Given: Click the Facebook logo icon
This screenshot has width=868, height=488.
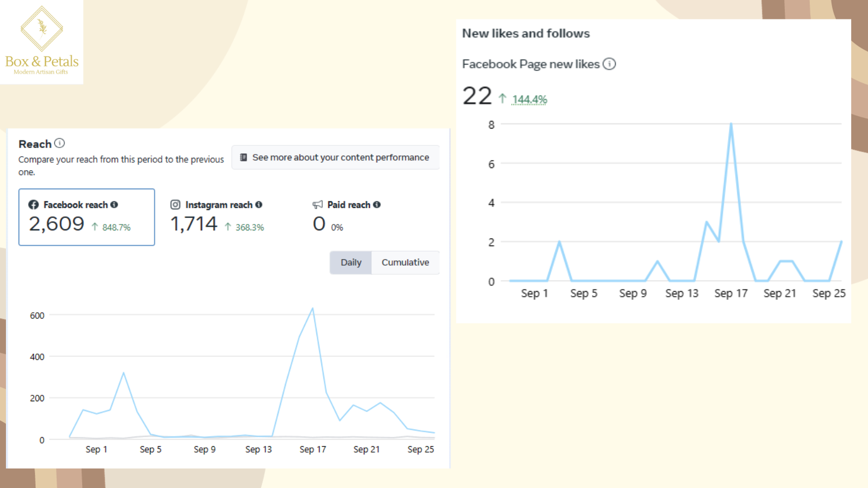Looking at the screenshot, I should pos(34,204).
